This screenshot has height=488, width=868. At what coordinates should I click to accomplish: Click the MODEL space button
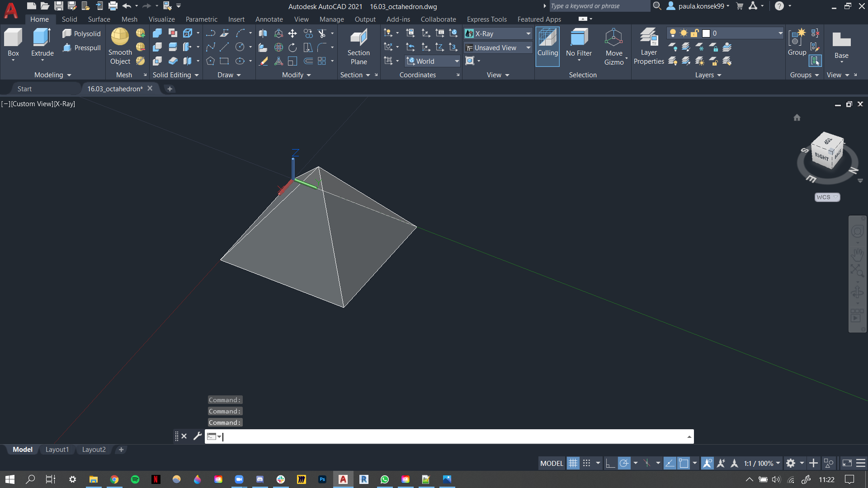pos(552,463)
